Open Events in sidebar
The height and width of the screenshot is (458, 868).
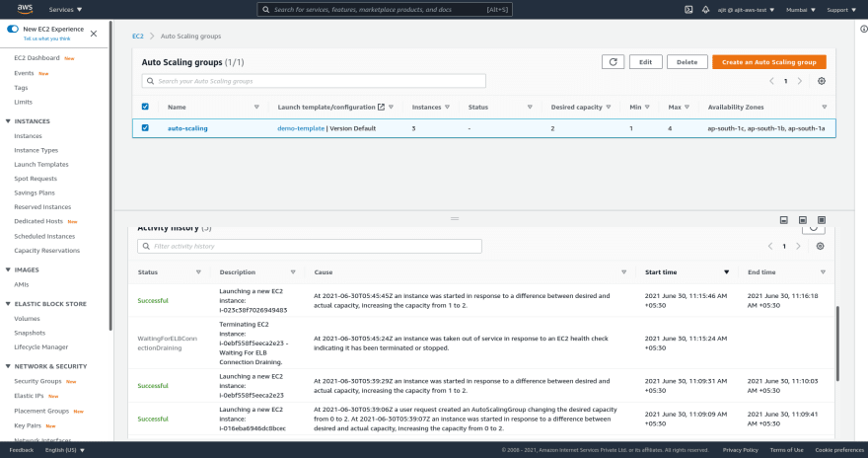pyautogui.click(x=24, y=73)
